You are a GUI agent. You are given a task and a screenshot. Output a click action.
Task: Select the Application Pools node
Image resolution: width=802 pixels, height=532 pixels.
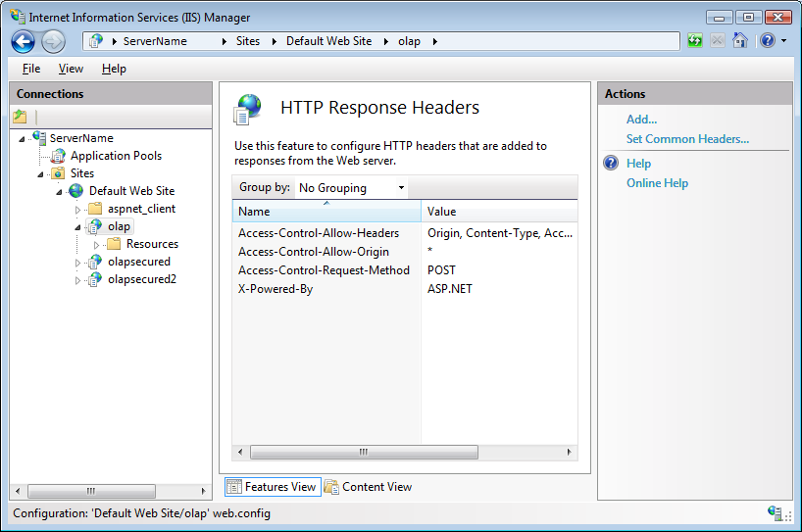[x=115, y=156]
